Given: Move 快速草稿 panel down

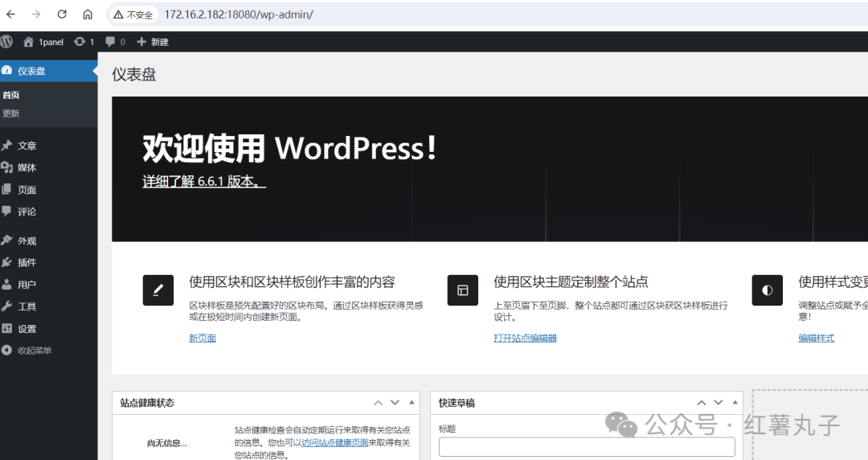Looking at the screenshot, I should click(718, 402).
